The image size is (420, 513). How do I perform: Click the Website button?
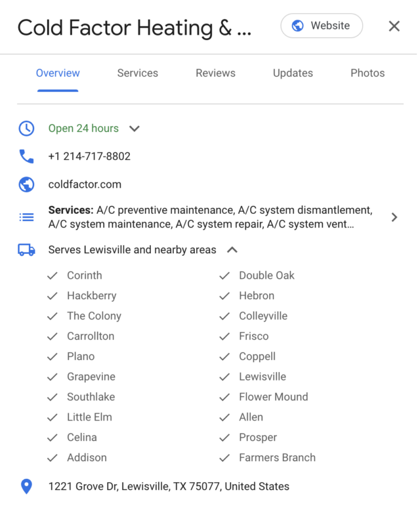click(x=322, y=26)
